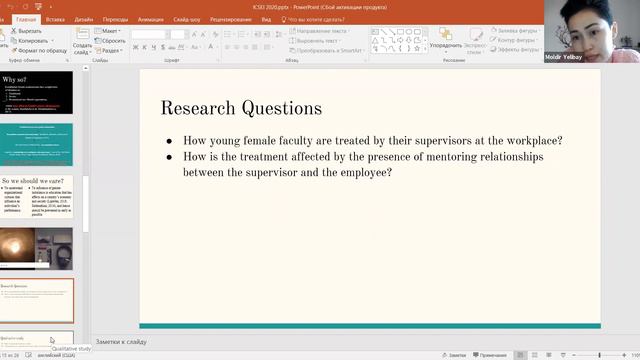Toggle Italic (К) formatting
The height and width of the screenshot is (360, 640).
coord(144,47)
